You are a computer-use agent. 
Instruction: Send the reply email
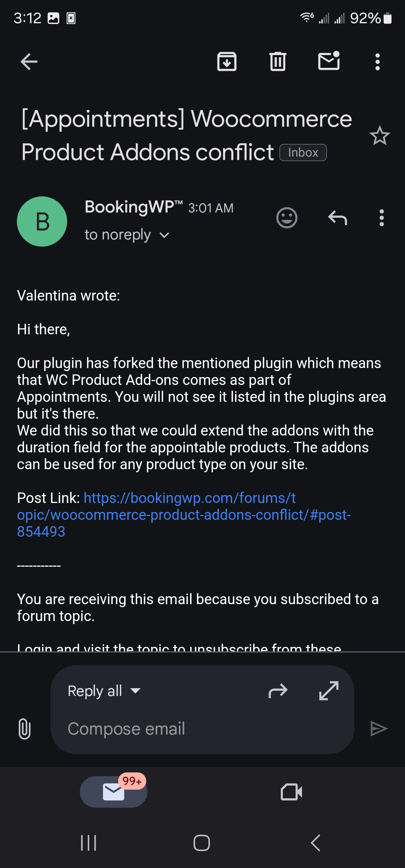coord(379,729)
